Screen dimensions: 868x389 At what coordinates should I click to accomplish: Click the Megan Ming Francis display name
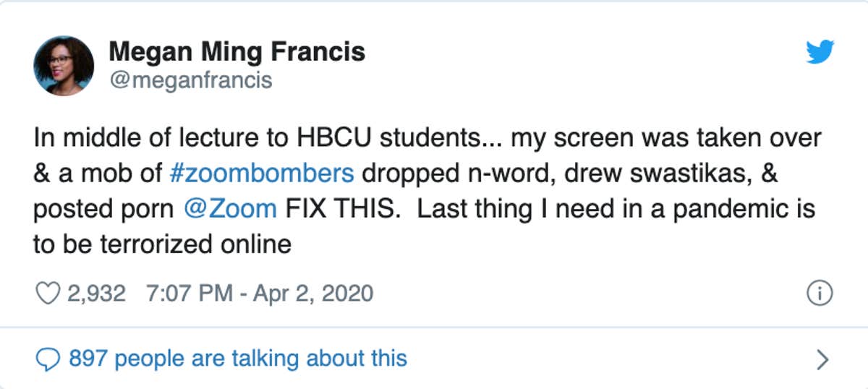click(237, 52)
